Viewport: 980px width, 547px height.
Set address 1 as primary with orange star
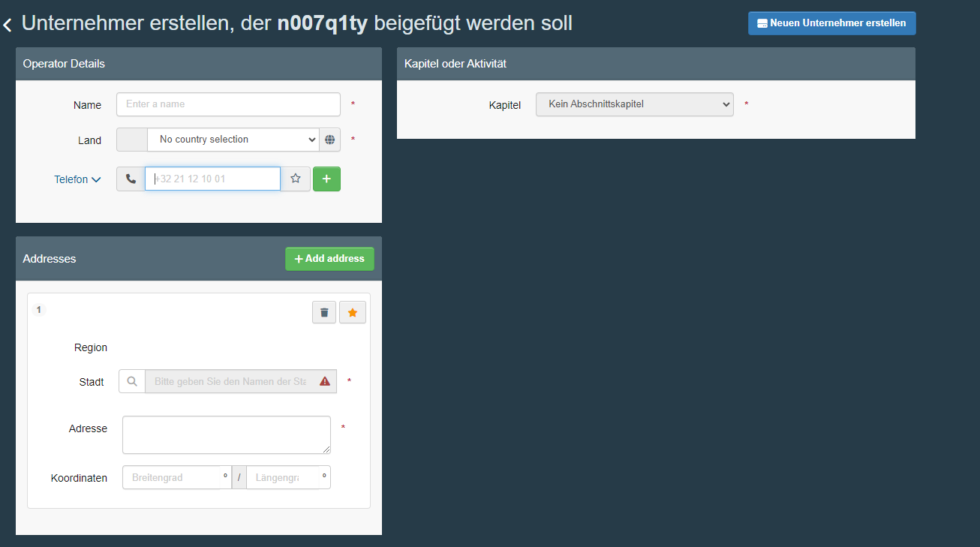pyautogui.click(x=353, y=312)
